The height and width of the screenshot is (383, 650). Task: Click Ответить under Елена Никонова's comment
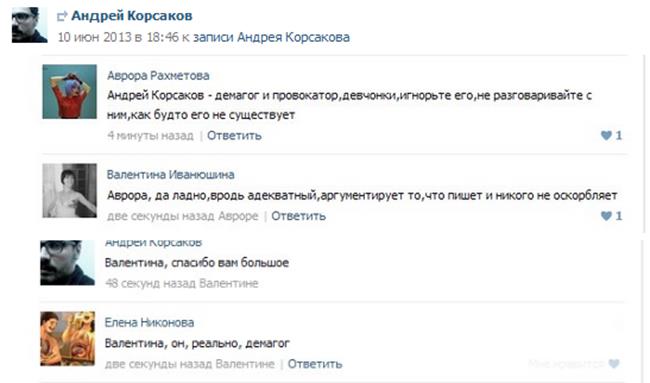click(x=315, y=364)
